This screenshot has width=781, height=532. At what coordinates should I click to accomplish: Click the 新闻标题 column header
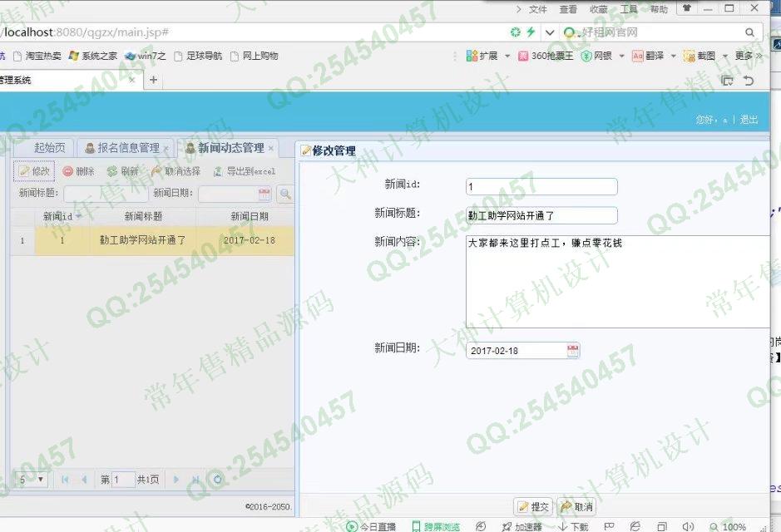[x=143, y=216]
